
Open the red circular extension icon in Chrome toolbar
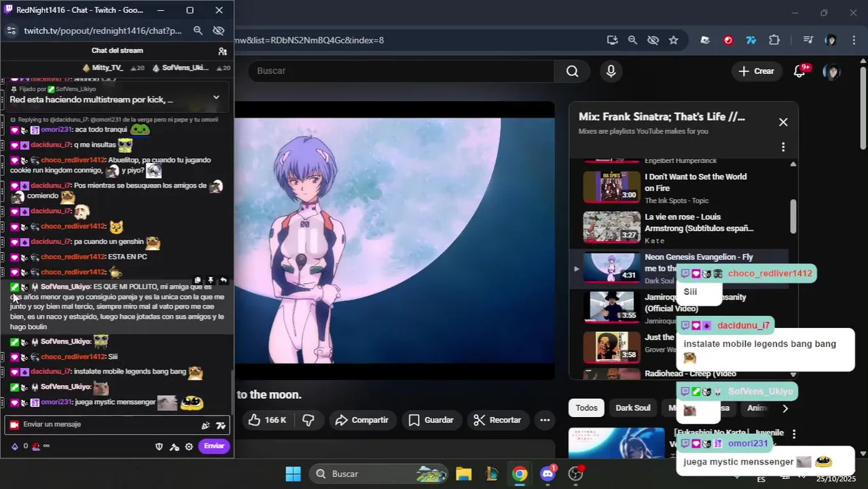point(728,40)
